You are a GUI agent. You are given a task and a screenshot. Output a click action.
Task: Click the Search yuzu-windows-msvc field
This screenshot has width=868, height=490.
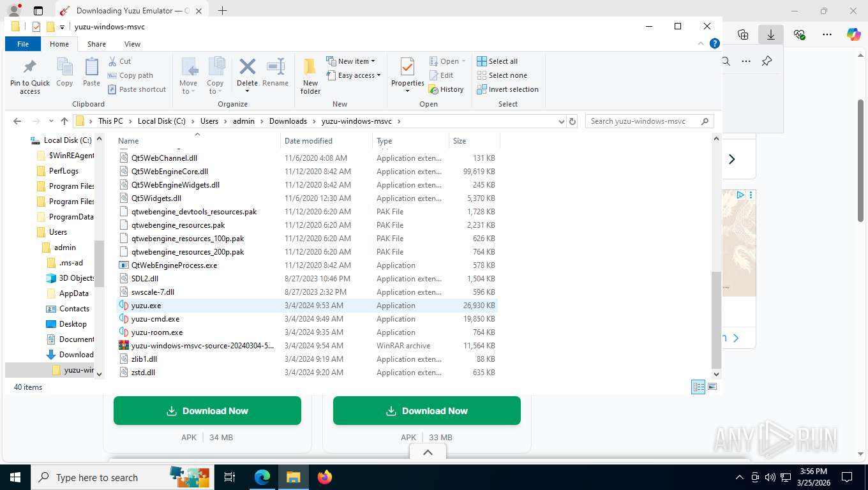tap(649, 121)
